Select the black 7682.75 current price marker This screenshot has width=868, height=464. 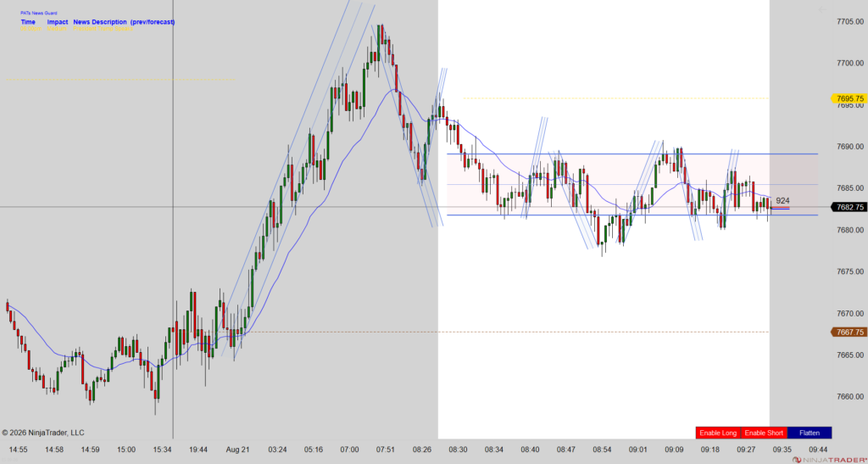848,207
